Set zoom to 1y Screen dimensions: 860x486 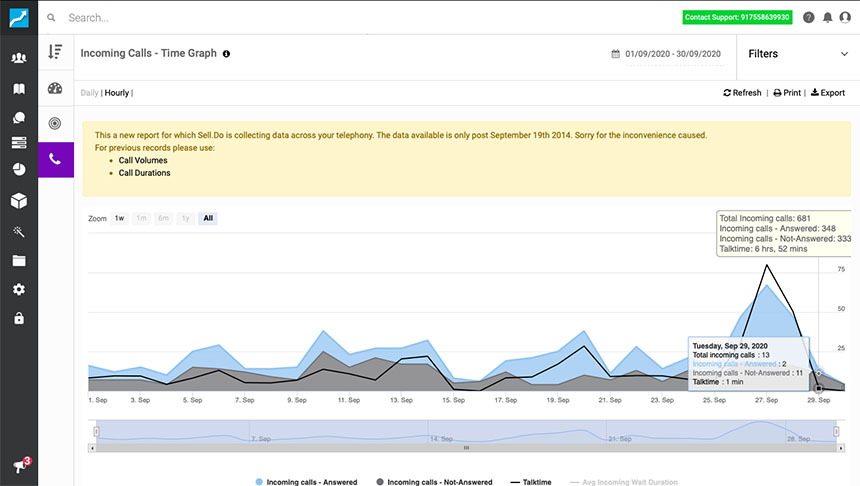[185, 218]
